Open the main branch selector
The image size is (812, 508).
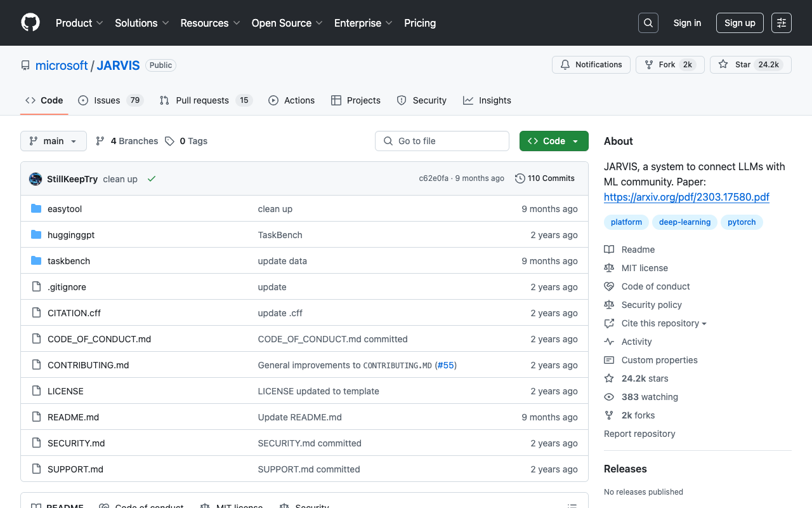[53, 141]
